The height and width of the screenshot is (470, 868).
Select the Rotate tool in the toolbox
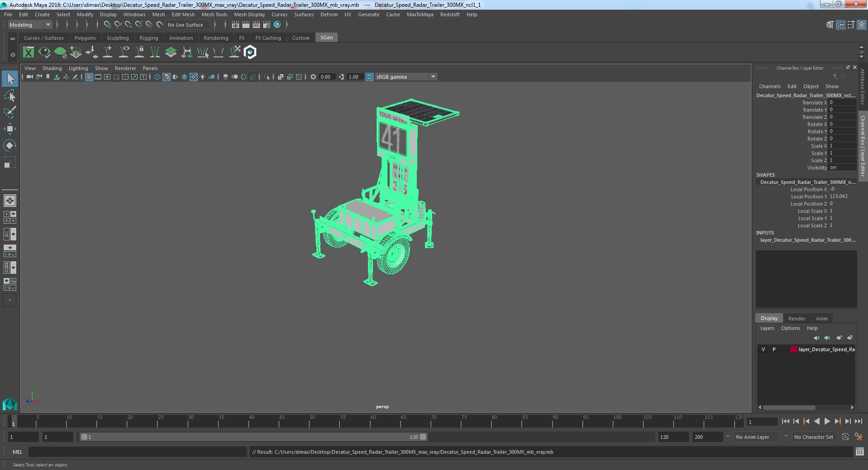[x=9, y=146]
